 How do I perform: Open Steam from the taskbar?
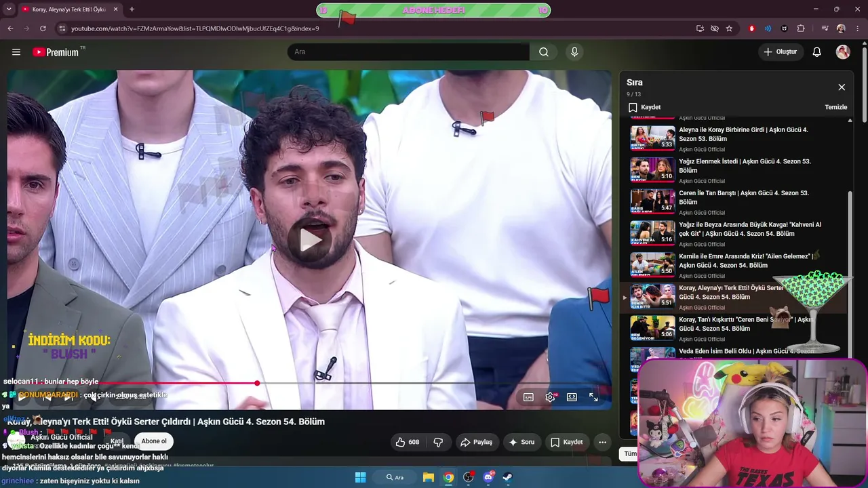(x=507, y=477)
